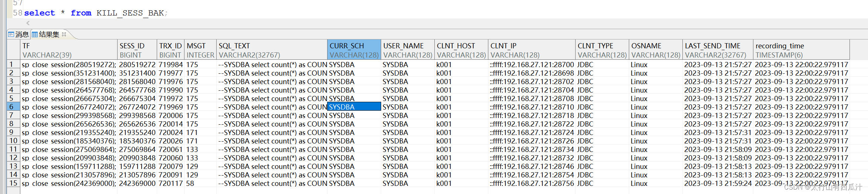Click the SQL_TEXT column header

coord(271,50)
